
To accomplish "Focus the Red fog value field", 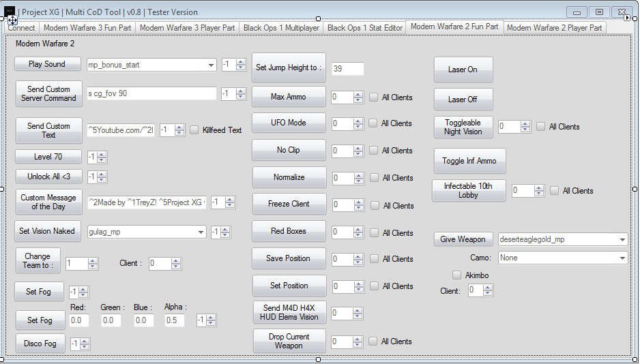I will pyautogui.click(x=78, y=320).
